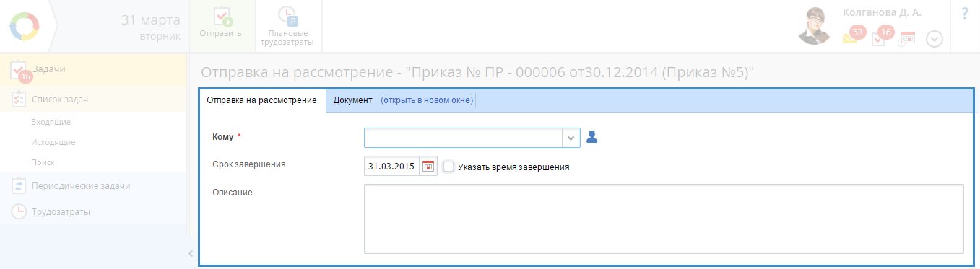Select Задачи in the sidebar

pyautogui.click(x=94, y=69)
